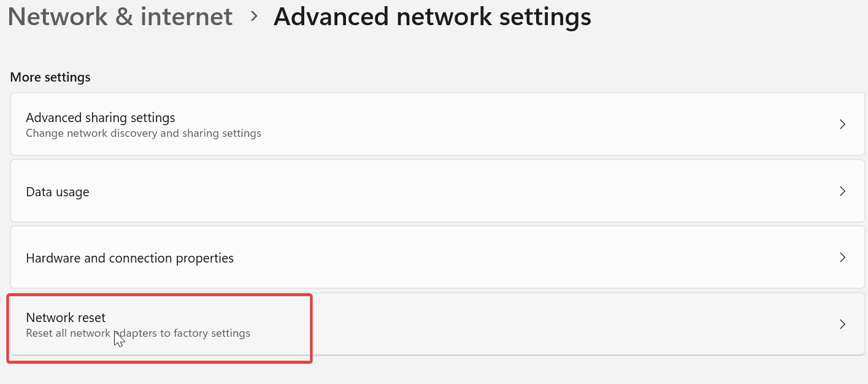Viewport: 868px width, 384px height.
Task: Click the breadcrumb separator arrow
Action: [255, 17]
